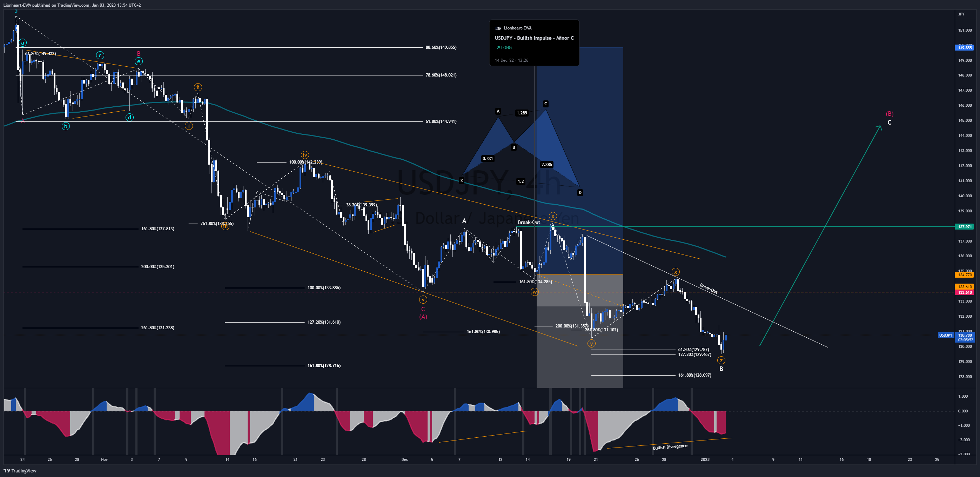Click the fib label 127.20%(131.610)

[x=324, y=322]
